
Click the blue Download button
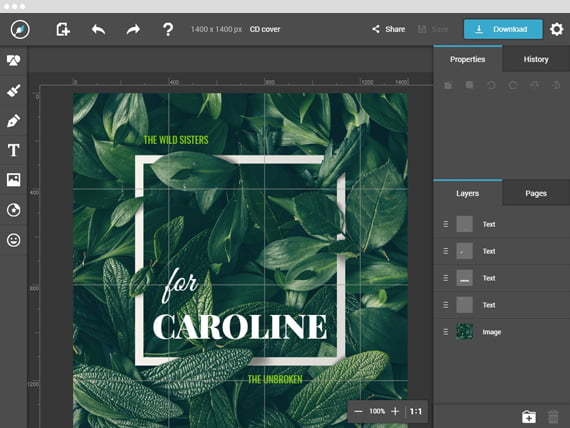coord(503,29)
